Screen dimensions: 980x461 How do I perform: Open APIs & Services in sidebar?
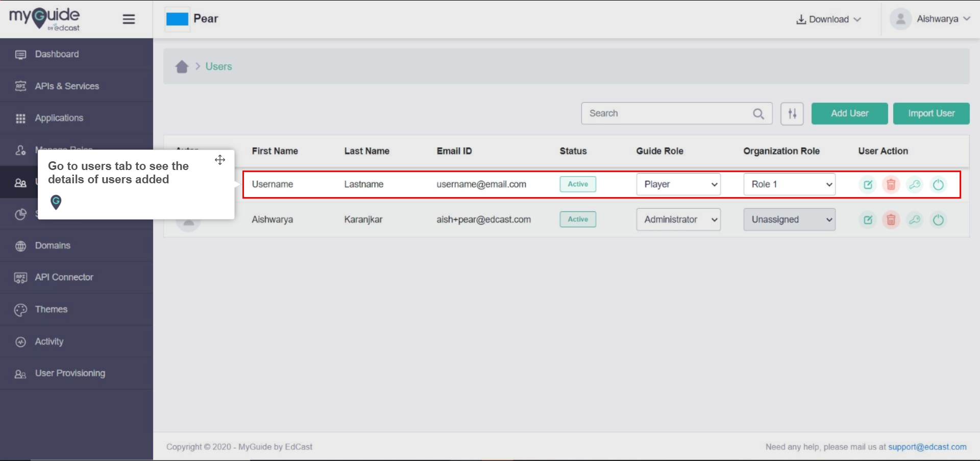[x=77, y=86]
